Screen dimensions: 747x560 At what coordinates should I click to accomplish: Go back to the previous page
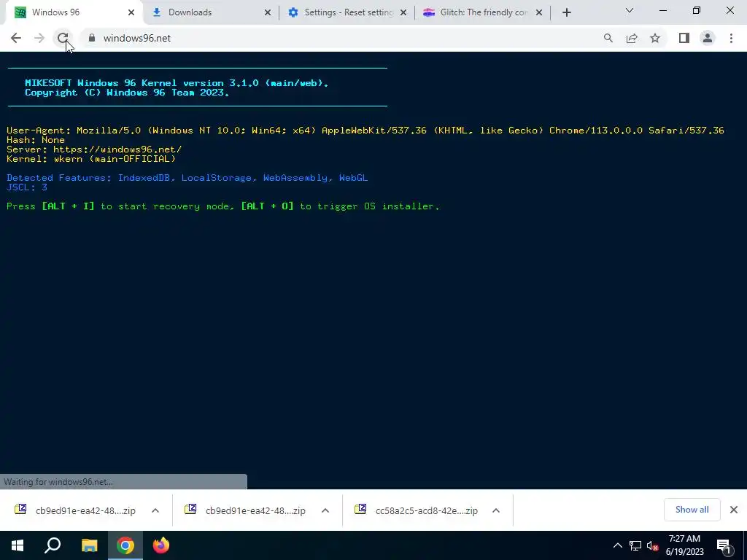16,38
